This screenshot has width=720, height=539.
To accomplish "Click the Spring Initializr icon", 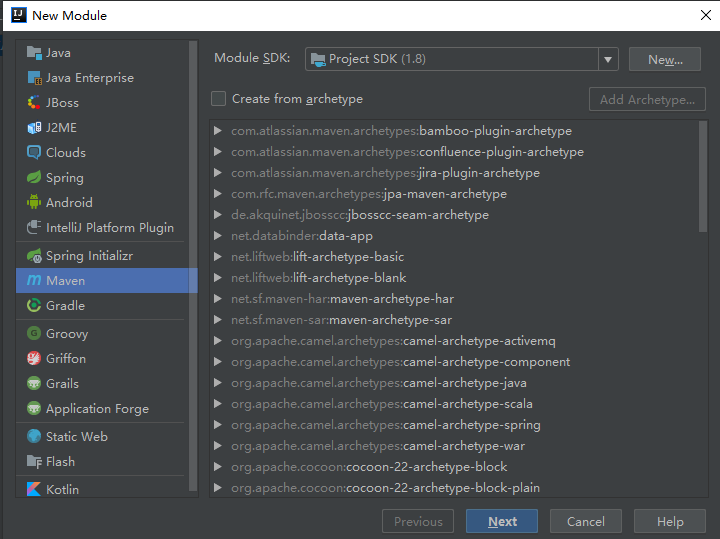I will pos(34,256).
